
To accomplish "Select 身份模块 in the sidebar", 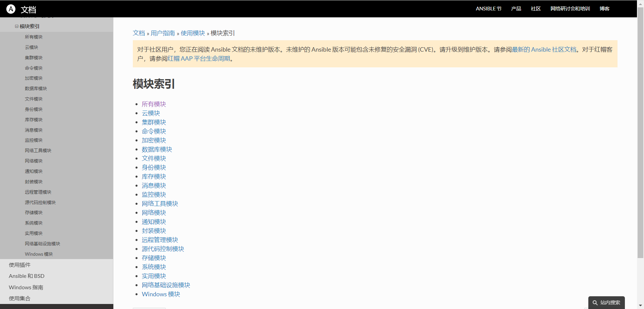I will pyautogui.click(x=34, y=109).
